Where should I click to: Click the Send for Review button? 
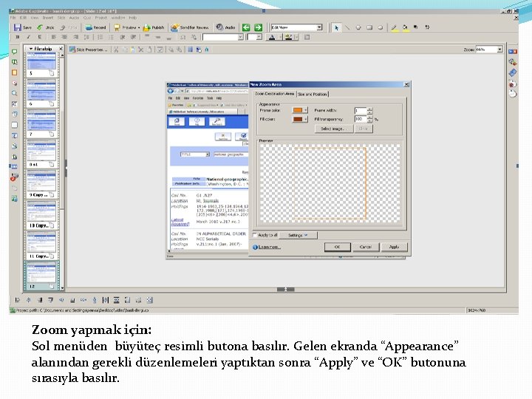[x=190, y=27]
